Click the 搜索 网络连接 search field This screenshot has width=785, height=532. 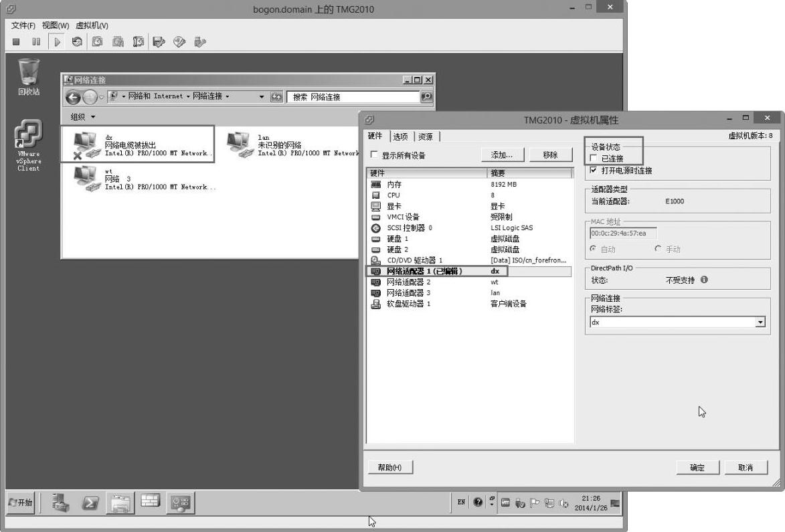(x=353, y=96)
